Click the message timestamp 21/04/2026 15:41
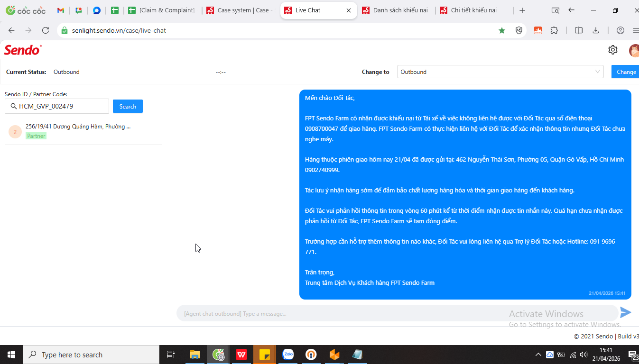Viewport: 639px width, 364px height. (607, 293)
